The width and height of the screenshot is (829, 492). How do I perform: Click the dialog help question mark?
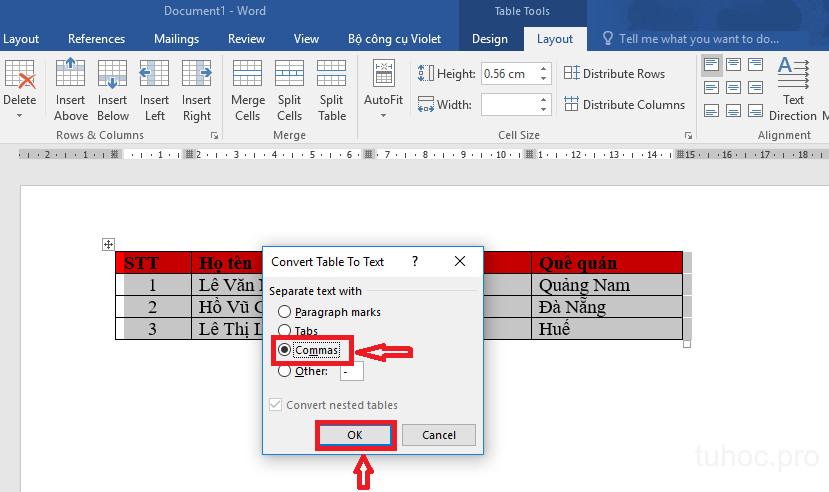[415, 261]
